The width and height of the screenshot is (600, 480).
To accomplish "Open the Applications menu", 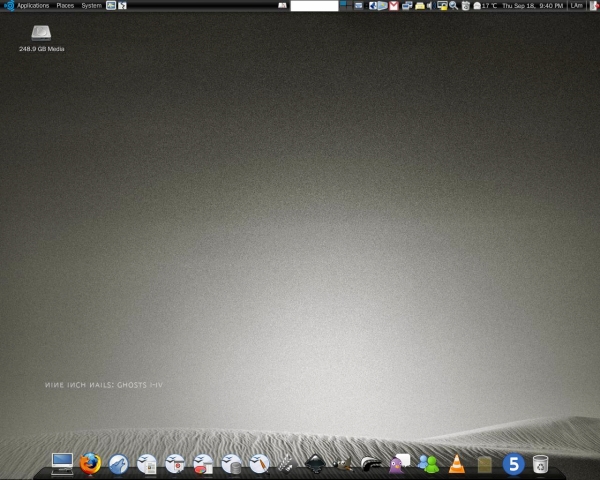I will pos(33,6).
